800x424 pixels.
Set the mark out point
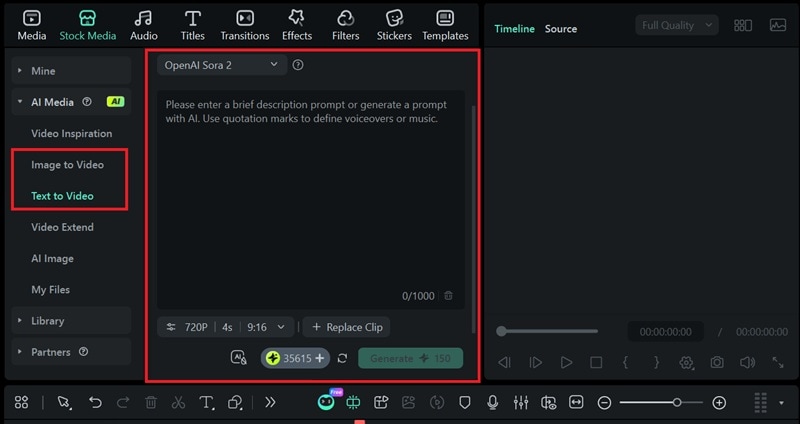click(x=656, y=362)
